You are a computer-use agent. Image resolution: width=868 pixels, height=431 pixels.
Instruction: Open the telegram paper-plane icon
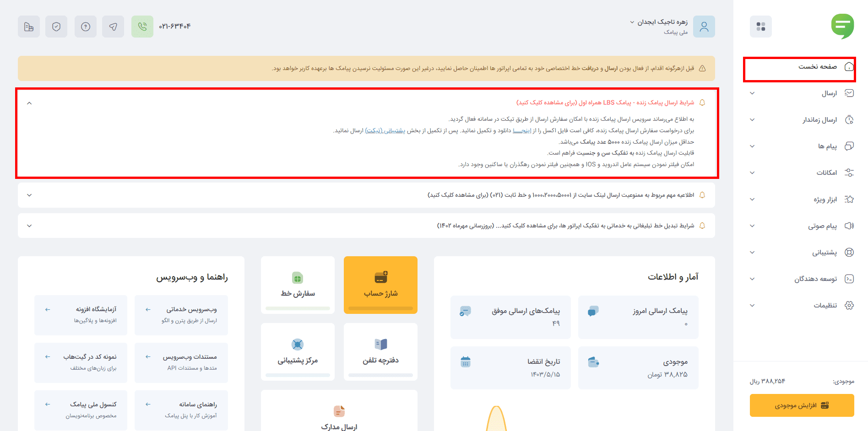point(113,27)
